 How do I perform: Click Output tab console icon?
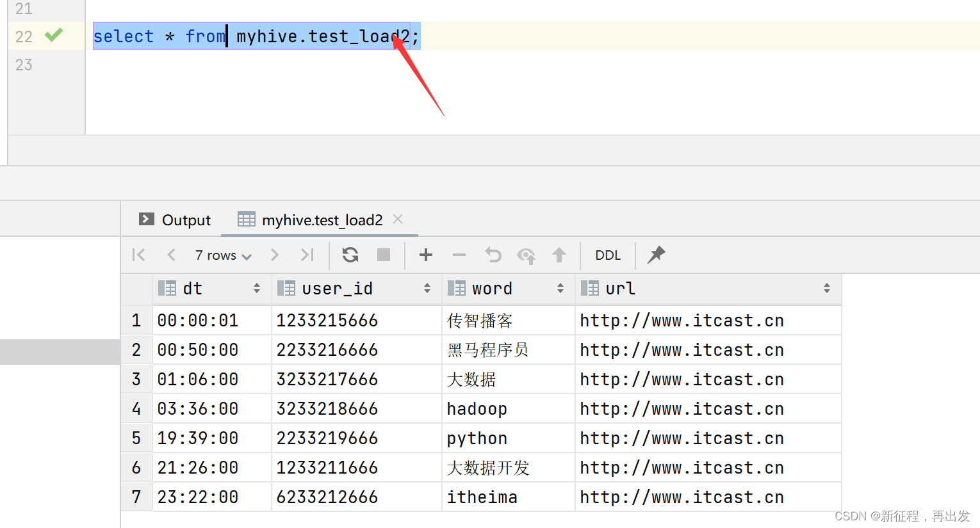tap(147, 220)
